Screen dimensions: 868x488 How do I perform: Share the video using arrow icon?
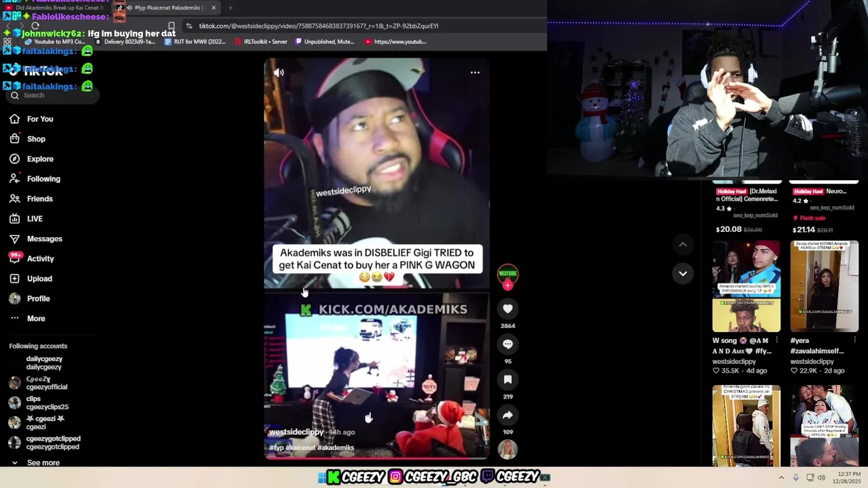coord(508,415)
